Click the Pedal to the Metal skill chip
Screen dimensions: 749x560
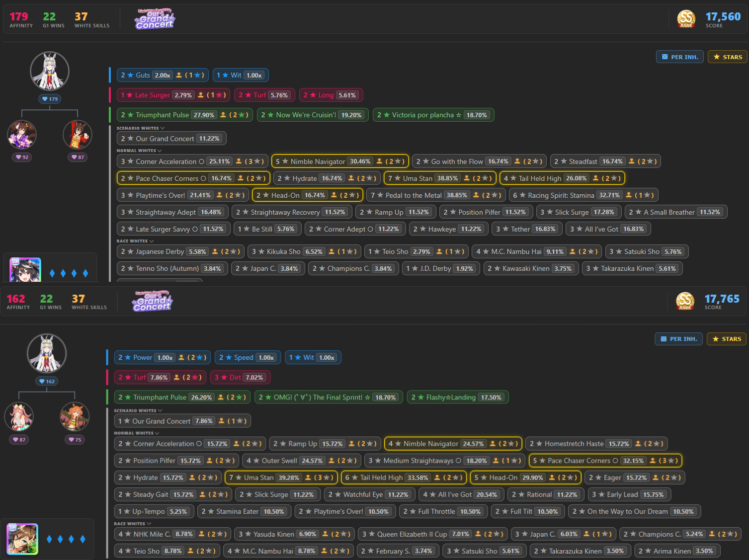pos(436,195)
